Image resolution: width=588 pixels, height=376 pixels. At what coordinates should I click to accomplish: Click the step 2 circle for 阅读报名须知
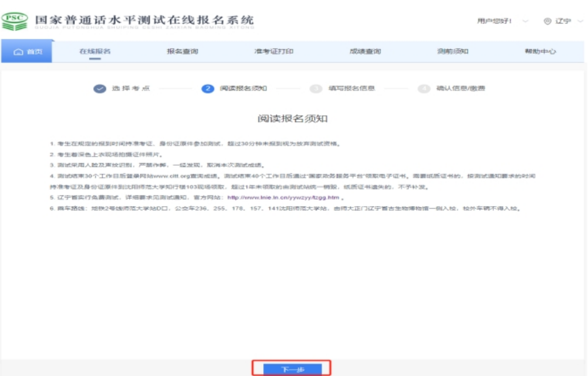tap(208, 89)
